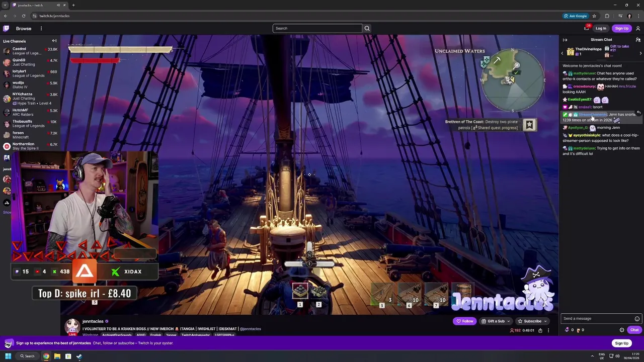Viewport: 644px width, 362px height.
Task: Mute the jenntacles tab audio icon
Action: 58,5
